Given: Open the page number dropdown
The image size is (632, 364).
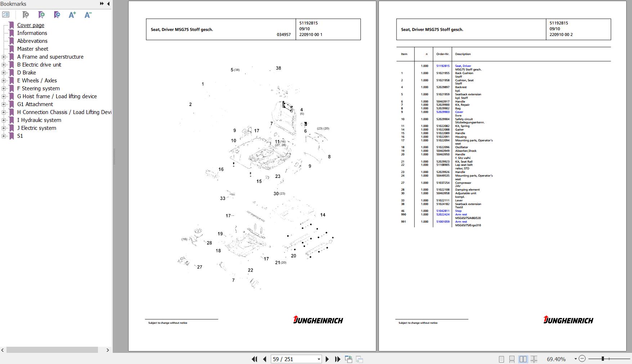Looking at the screenshot, I should click(319, 359).
